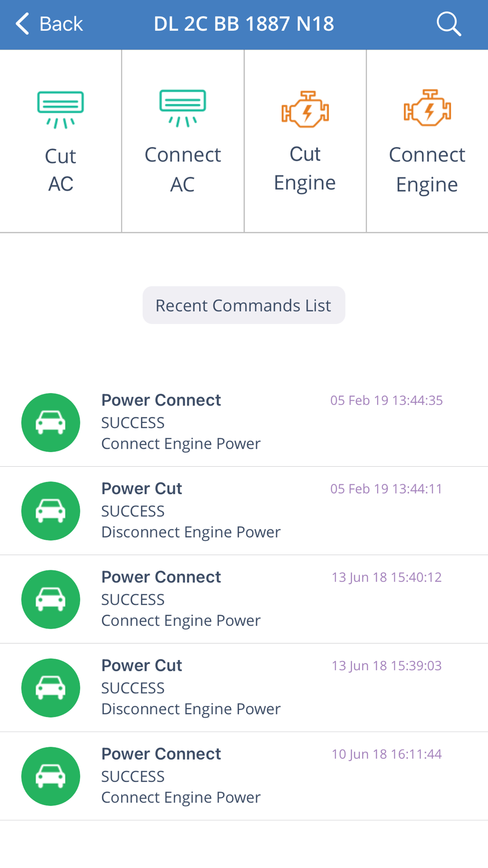Open search with the magnifier icon
The height and width of the screenshot is (868, 488).
448,24
